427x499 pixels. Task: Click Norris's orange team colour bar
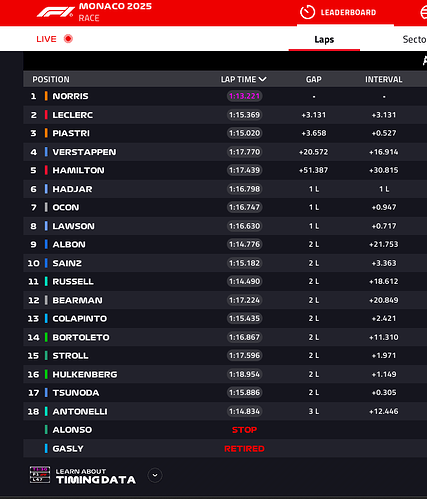coord(46,96)
